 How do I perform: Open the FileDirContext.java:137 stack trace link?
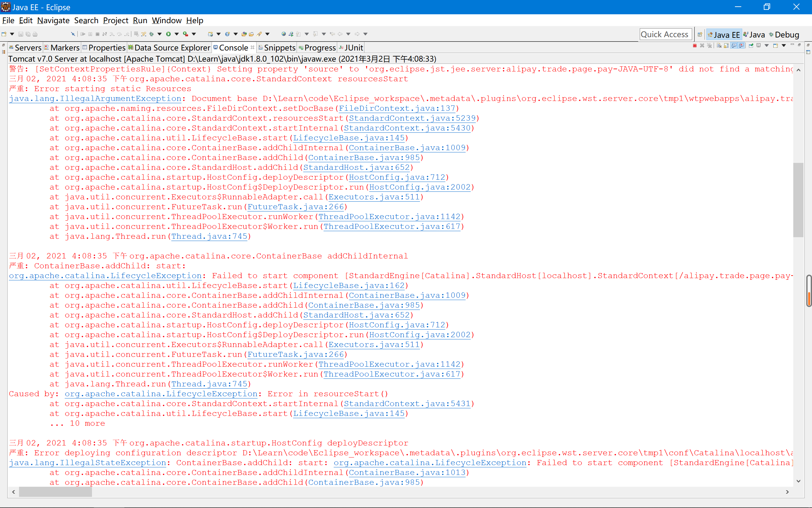[x=397, y=109]
